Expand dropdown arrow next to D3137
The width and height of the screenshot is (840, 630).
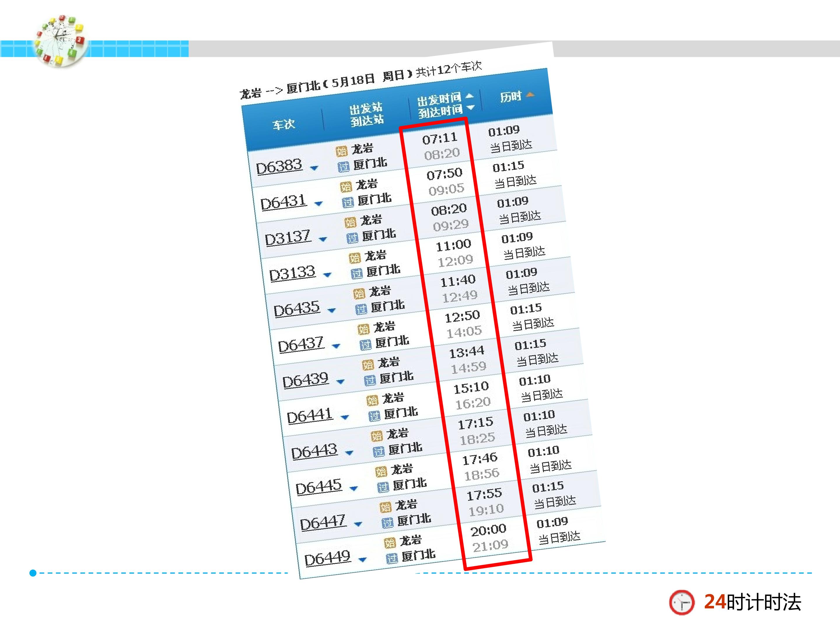(x=323, y=239)
